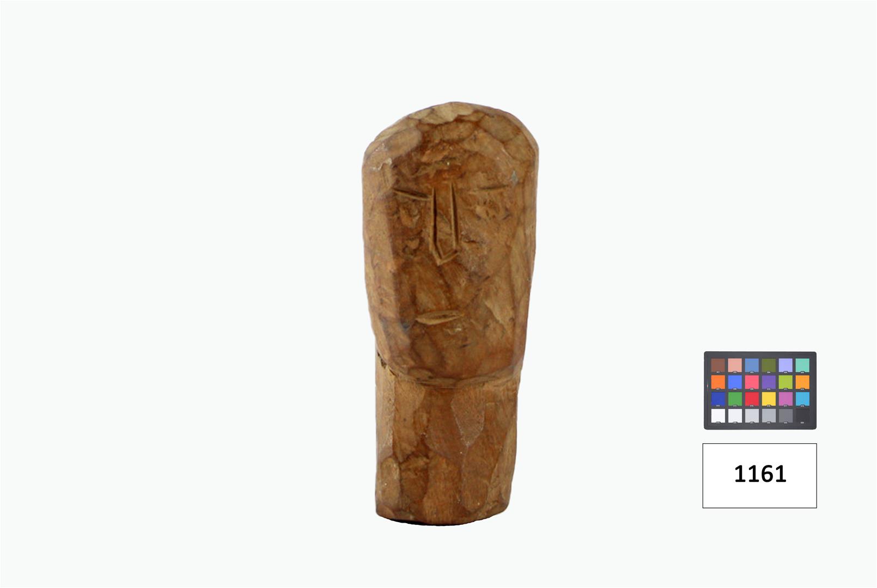Screen dimensions: 877x588
Task: Select the cyan sky-blue color patch
Action: (x=802, y=399)
